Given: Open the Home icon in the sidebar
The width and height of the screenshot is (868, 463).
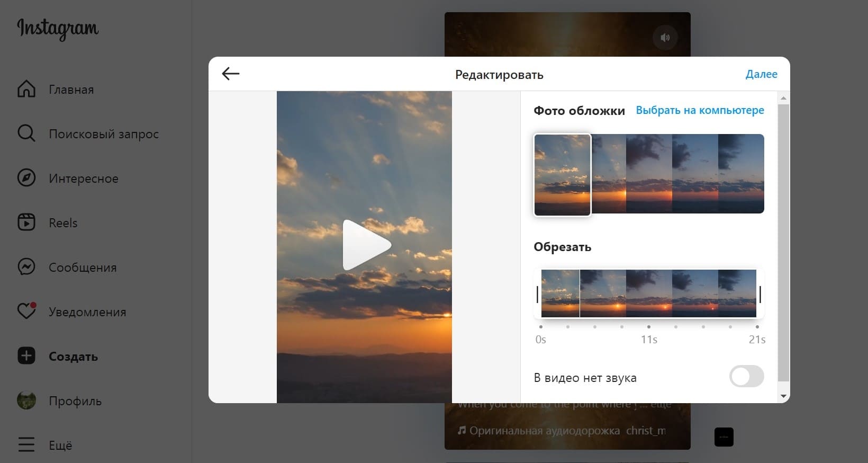Looking at the screenshot, I should pyautogui.click(x=26, y=89).
